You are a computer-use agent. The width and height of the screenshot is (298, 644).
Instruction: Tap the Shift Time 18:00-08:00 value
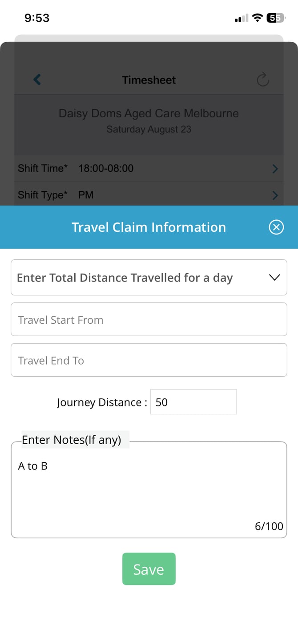106,169
